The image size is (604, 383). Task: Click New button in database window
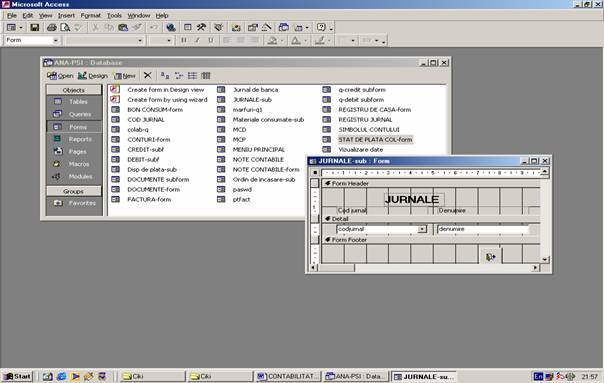(125, 76)
